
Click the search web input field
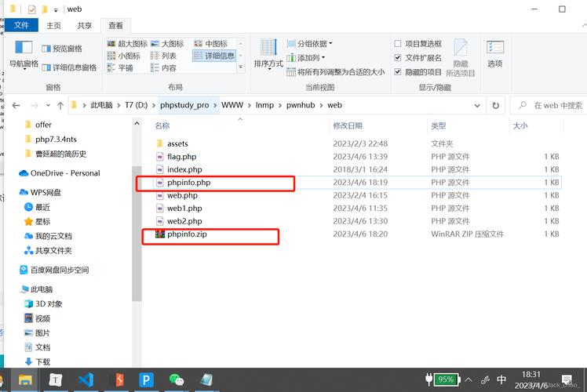pyautogui.click(x=549, y=106)
